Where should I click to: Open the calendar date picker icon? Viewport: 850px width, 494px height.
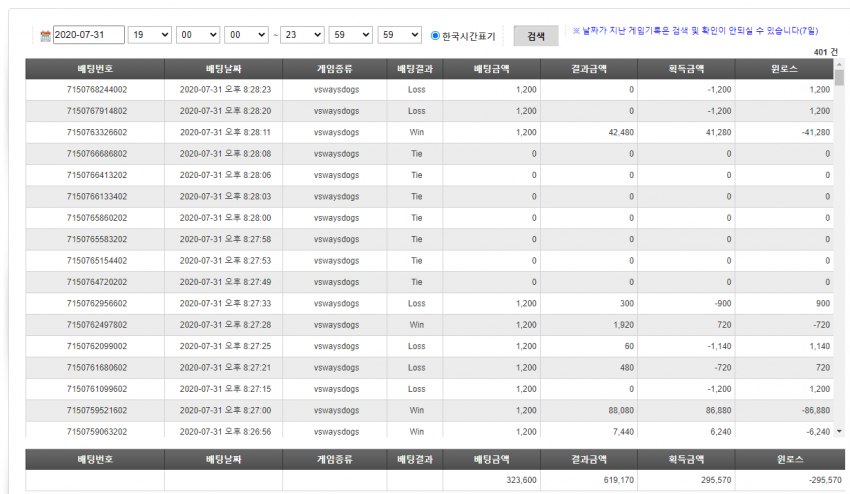[46, 36]
